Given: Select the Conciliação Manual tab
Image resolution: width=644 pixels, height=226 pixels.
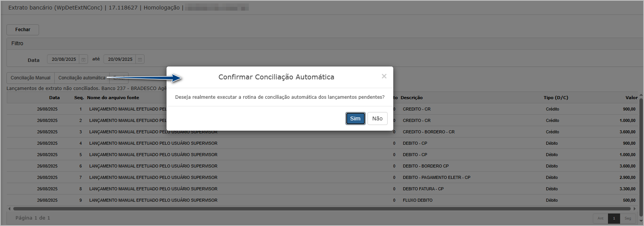Looking at the screenshot, I should 30,78.
